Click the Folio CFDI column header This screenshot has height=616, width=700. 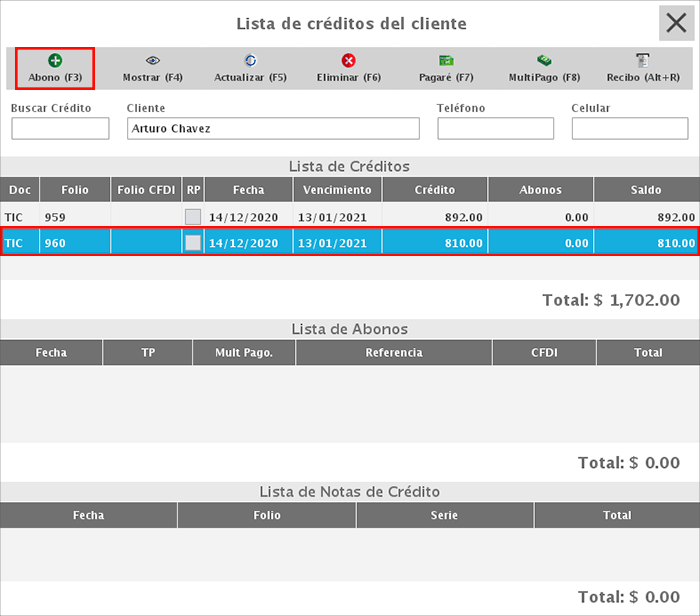pos(146,190)
